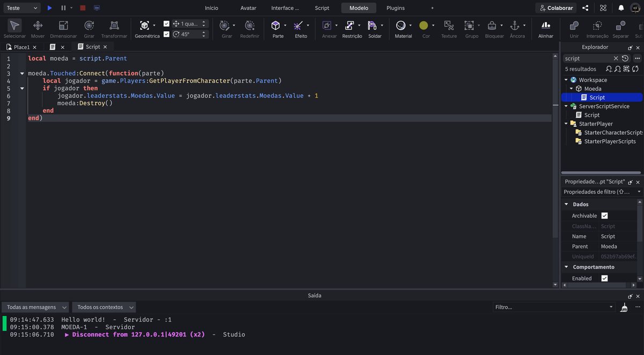Screen dimensions: 644x355
Task: Close the Script editor tab
Action: click(x=105, y=47)
